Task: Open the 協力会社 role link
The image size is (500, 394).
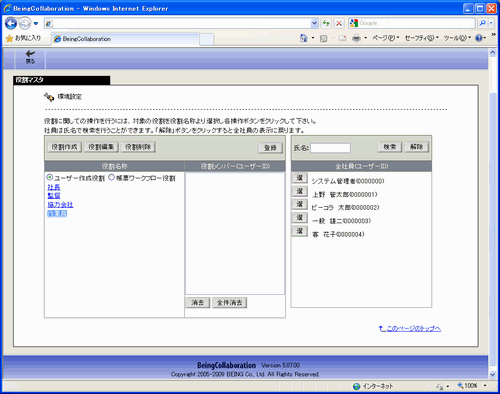Action: pyautogui.click(x=60, y=205)
